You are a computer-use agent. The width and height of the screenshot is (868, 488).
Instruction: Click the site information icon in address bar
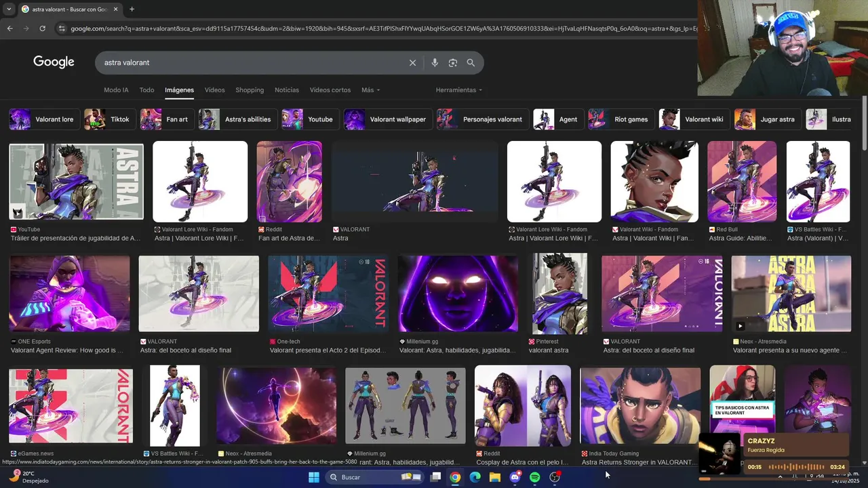62,28
